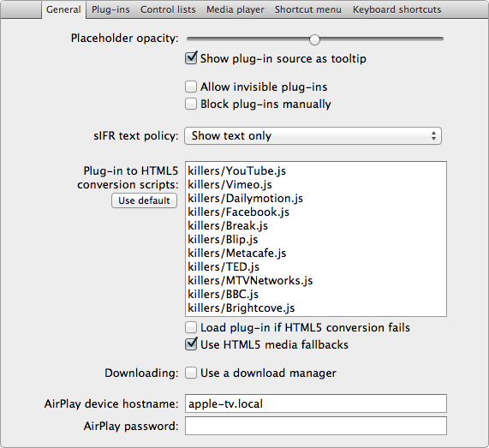Select killers/Metacafe.js script line
Viewport: 489px width, 448px height.
click(236, 254)
